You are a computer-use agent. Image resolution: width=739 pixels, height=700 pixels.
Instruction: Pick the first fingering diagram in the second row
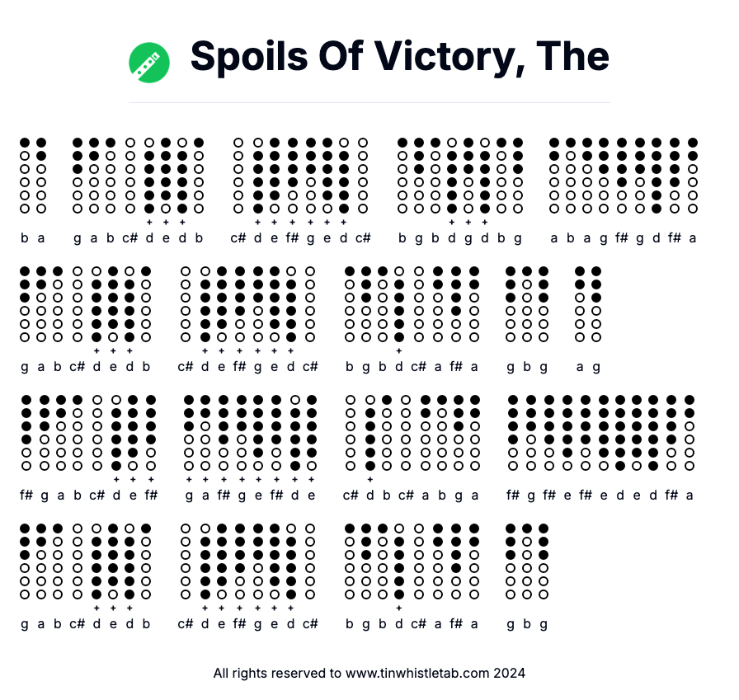click(x=25, y=304)
